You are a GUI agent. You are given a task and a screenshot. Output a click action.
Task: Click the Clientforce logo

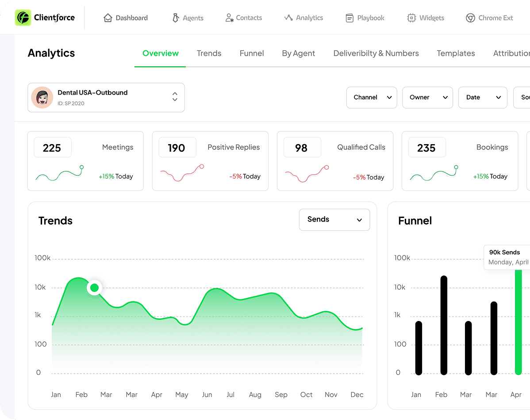(x=44, y=18)
